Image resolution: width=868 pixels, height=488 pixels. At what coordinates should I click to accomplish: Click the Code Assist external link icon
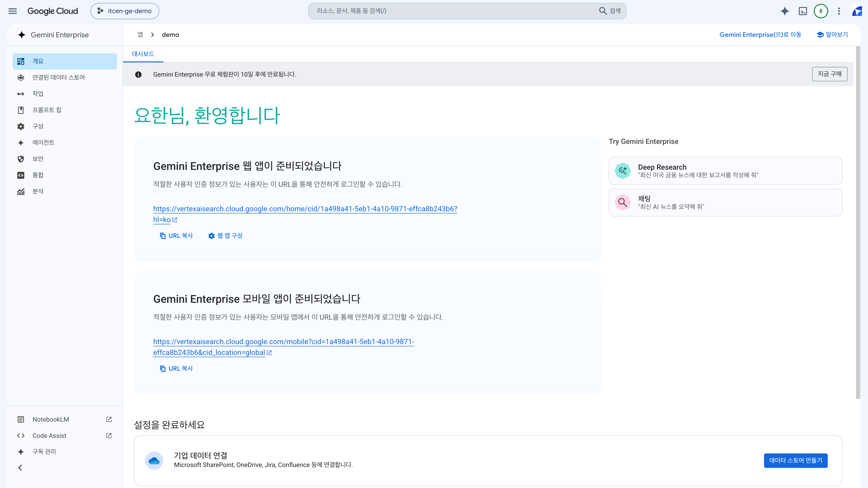coord(109,435)
